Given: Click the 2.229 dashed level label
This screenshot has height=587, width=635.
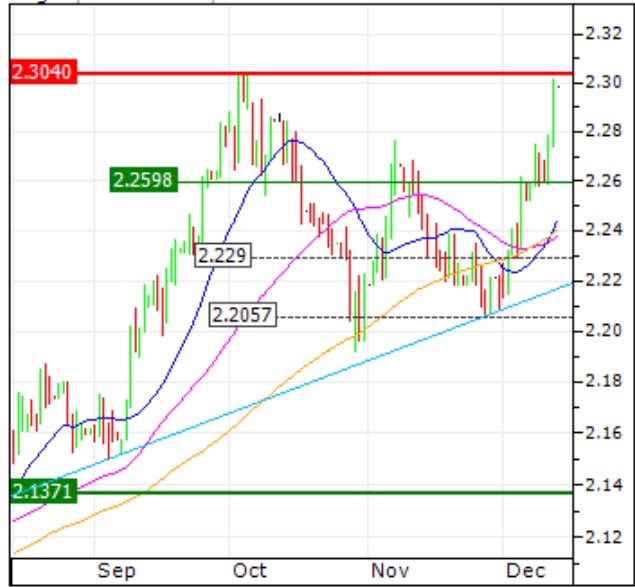Looking at the screenshot, I should click(223, 255).
